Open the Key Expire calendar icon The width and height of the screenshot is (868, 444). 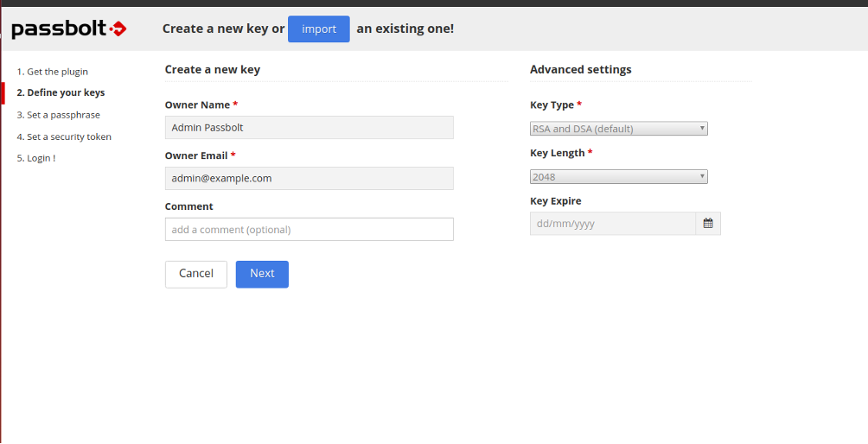pos(708,224)
